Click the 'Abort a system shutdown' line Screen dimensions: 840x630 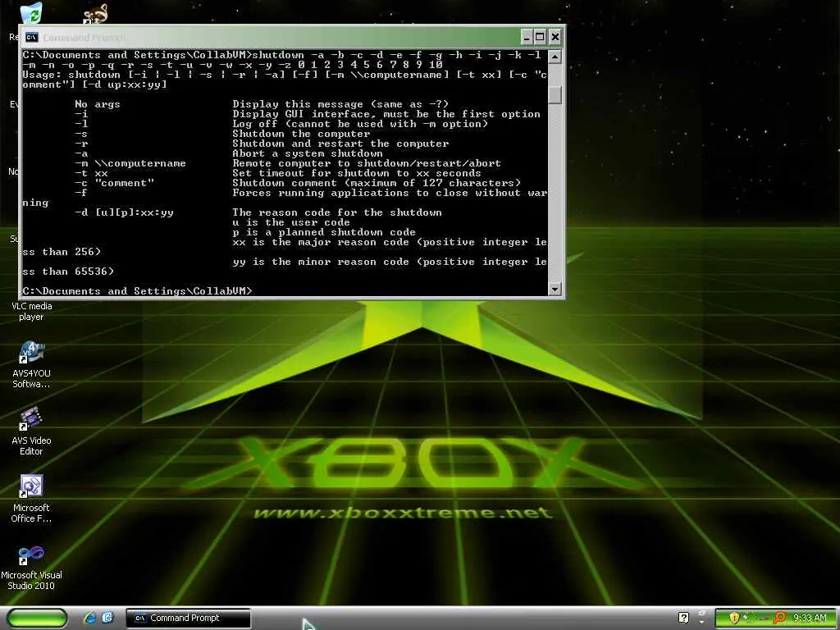click(308, 153)
